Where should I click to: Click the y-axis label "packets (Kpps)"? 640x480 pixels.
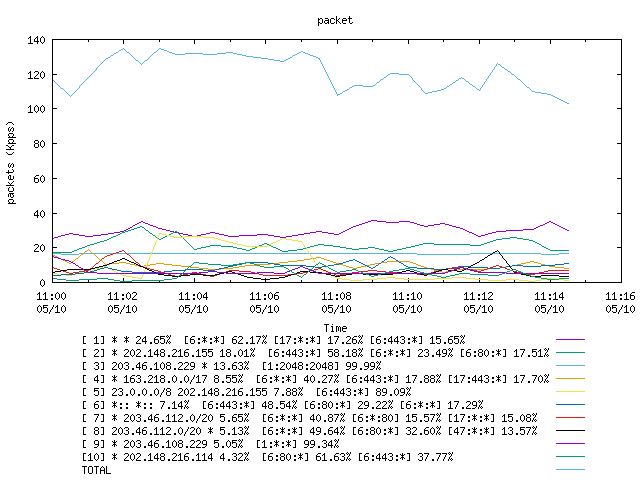coord(11,162)
